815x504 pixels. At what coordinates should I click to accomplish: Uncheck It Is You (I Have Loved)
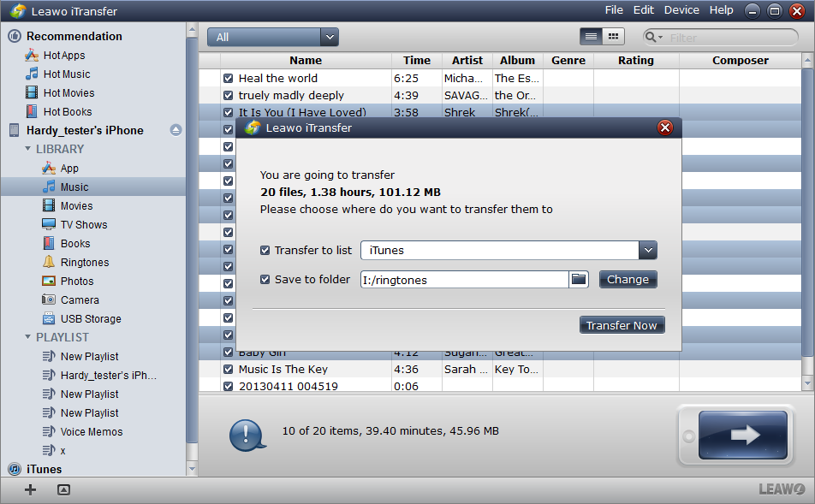pyautogui.click(x=229, y=112)
